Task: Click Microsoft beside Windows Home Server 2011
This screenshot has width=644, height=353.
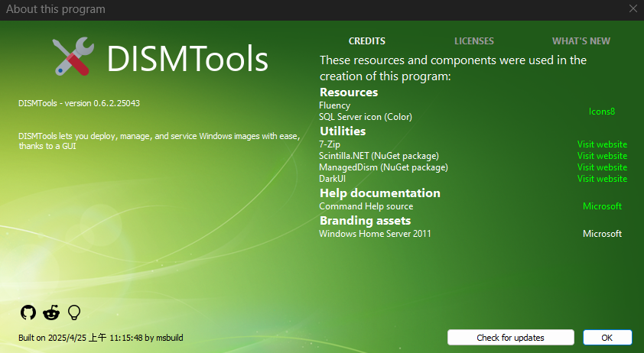Action: point(602,234)
